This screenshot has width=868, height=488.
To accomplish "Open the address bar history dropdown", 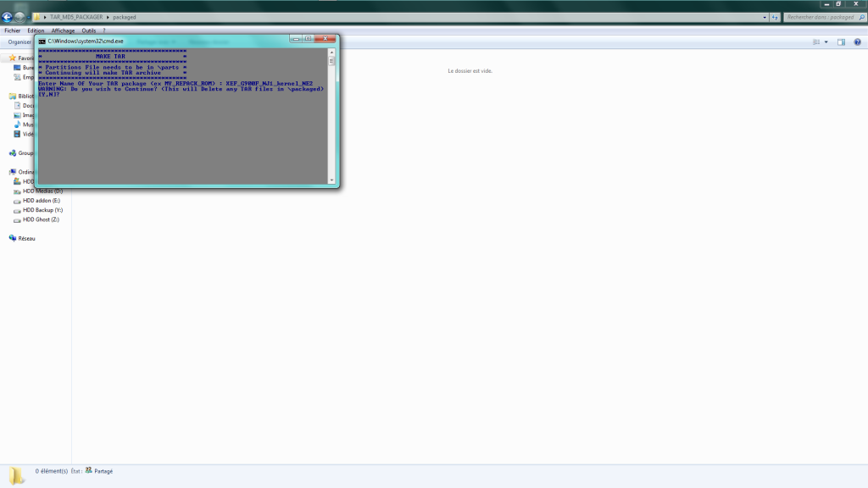I will tap(765, 17).
